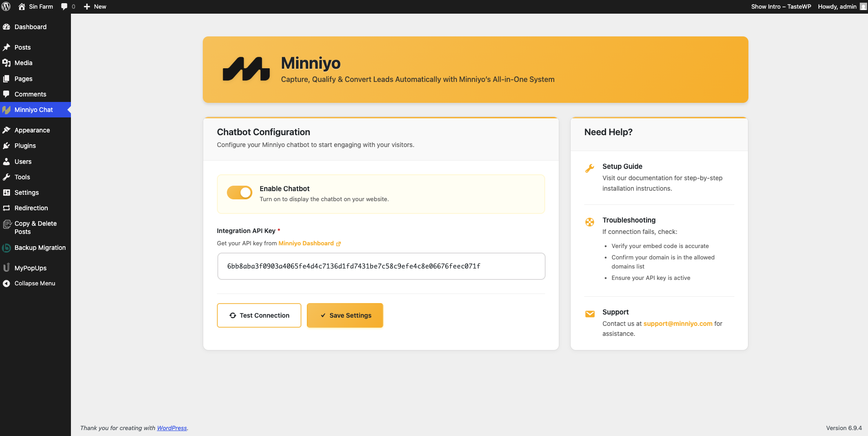Viewport: 868px width, 436px height.
Task: Click the Dashboard gauge icon
Action: (6, 27)
